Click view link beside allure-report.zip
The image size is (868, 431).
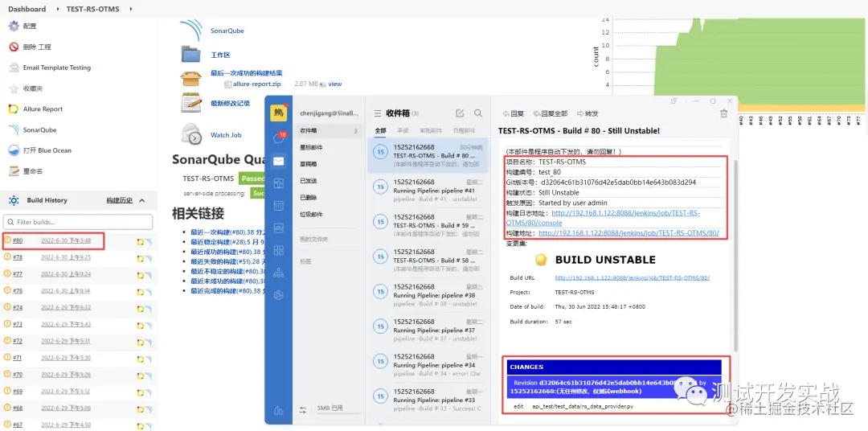[335, 84]
